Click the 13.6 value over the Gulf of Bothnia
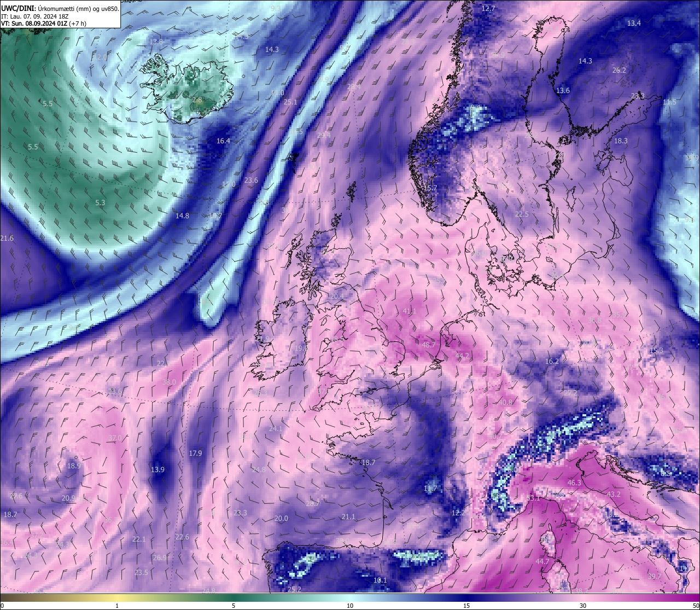Screen dimensions: 700x610 [563, 91]
